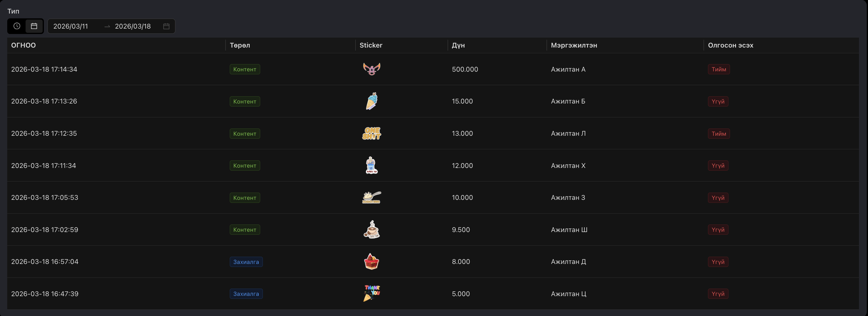This screenshot has height=316, width=868.
Task: Open calendar icon in date range field
Action: (x=166, y=26)
